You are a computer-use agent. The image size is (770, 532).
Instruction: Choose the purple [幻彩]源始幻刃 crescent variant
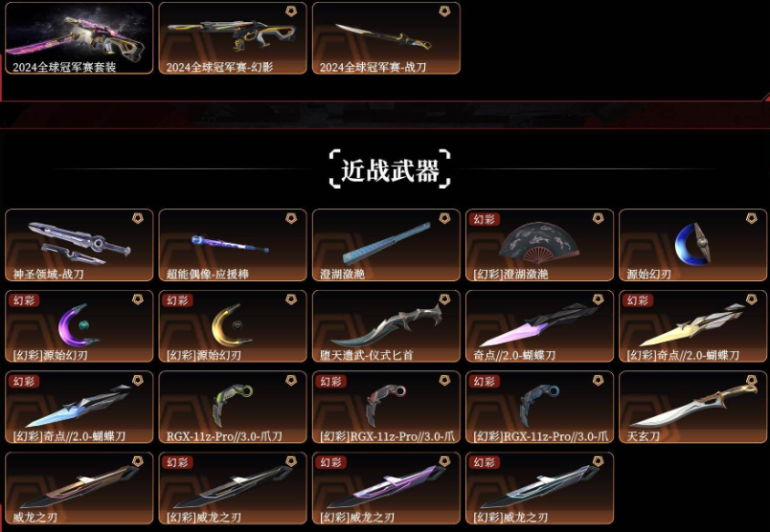[x=79, y=326]
